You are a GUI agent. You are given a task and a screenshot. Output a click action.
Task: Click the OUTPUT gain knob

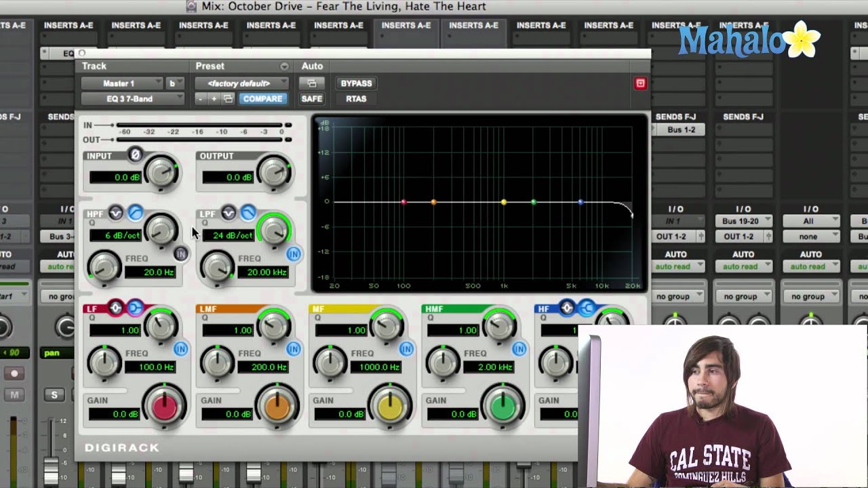click(x=274, y=174)
